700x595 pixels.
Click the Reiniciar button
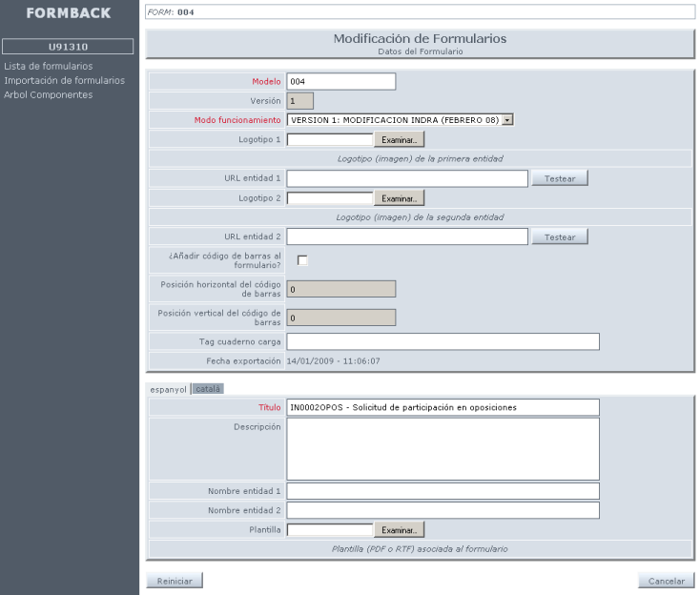(175, 581)
